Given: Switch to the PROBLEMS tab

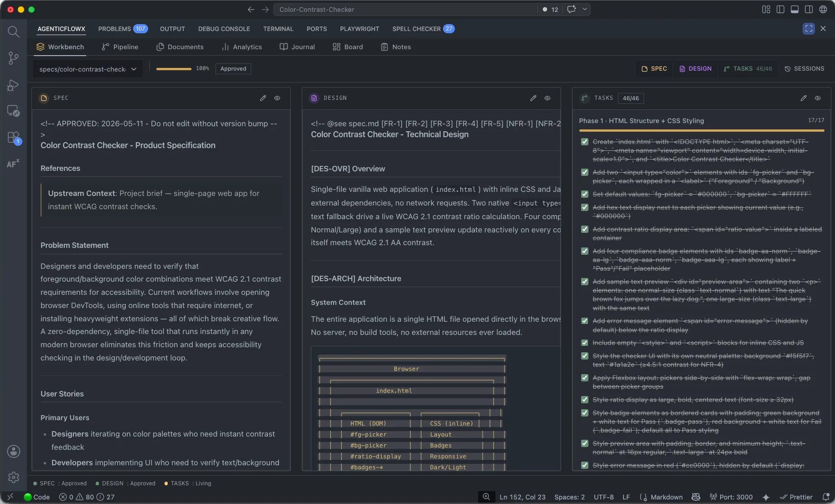Looking at the screenshot, I should (123, 29).
